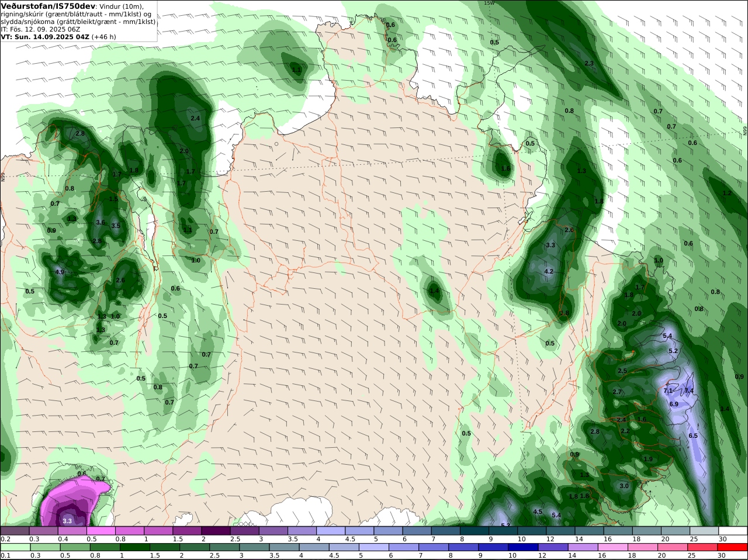Click the '7.4' precipitation value

point(689,390)
